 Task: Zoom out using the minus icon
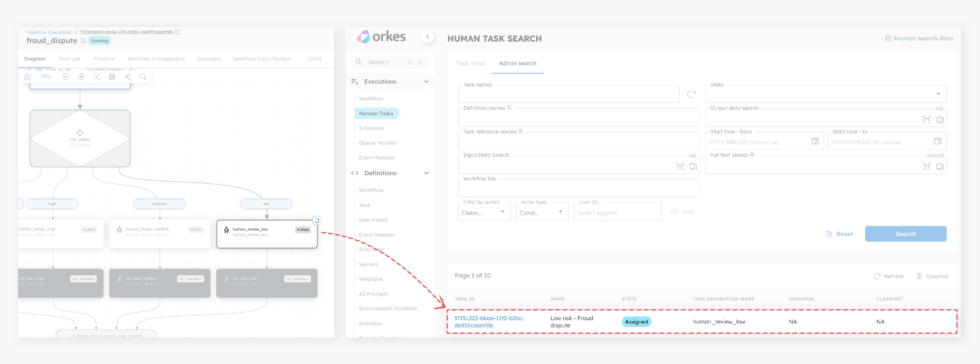click(65, 76)
